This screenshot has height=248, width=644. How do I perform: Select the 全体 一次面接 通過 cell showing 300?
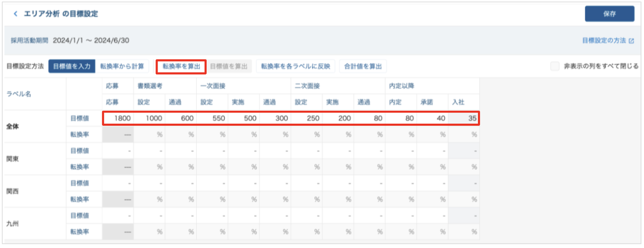(276, 118)
